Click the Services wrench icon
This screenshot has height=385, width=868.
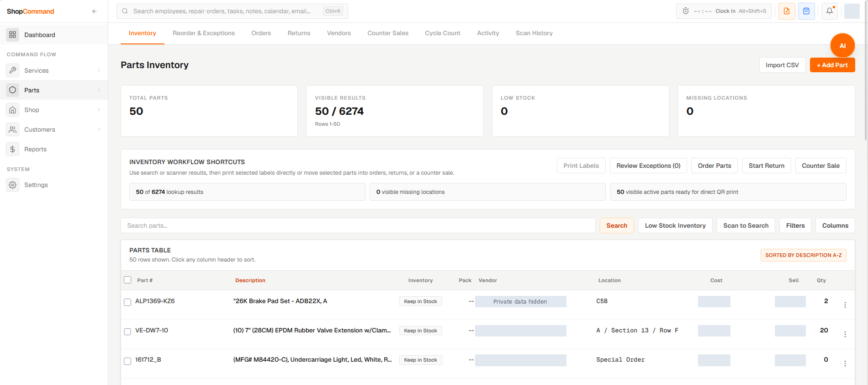pyautogui.click(x=13, y=70)
